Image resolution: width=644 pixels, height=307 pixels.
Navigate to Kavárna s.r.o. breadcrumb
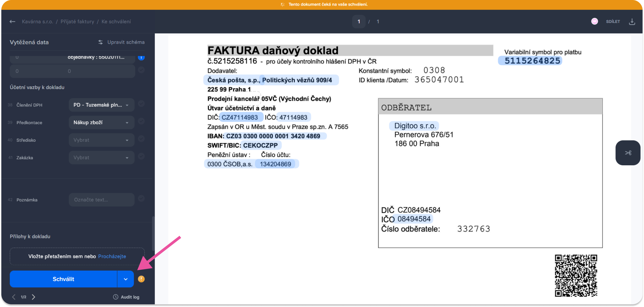tap(38, 22)
